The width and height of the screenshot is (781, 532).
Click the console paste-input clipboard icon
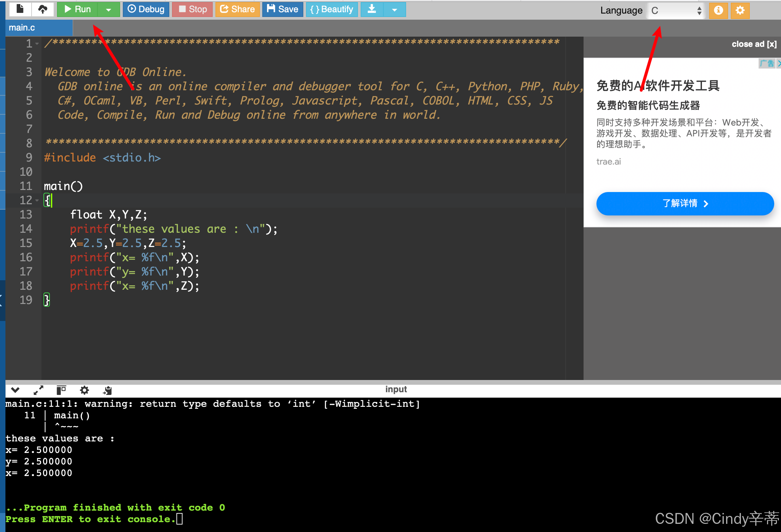[108, 390]
